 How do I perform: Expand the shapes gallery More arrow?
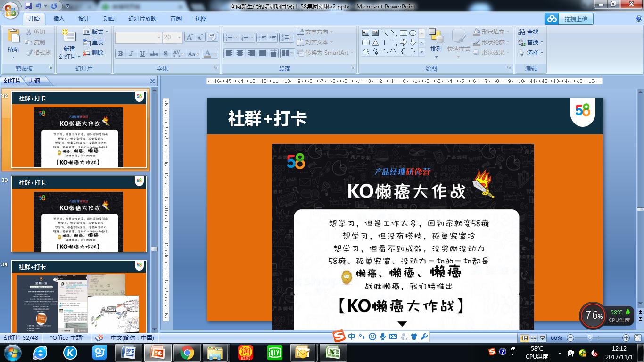pyautogui.click(x=421, y=52)
